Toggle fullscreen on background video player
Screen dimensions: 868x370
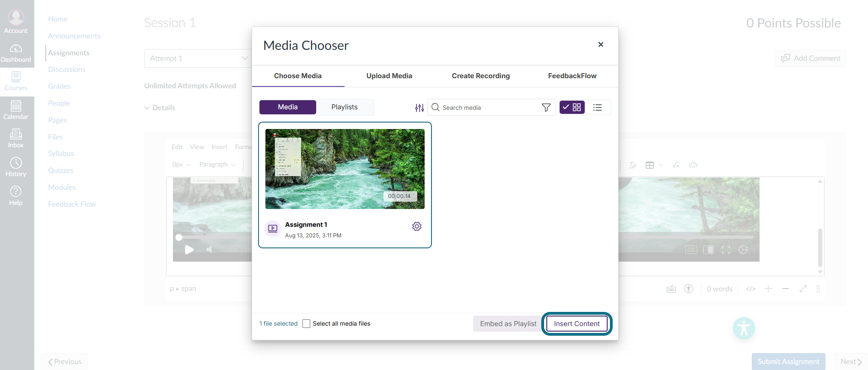(726, 250)
